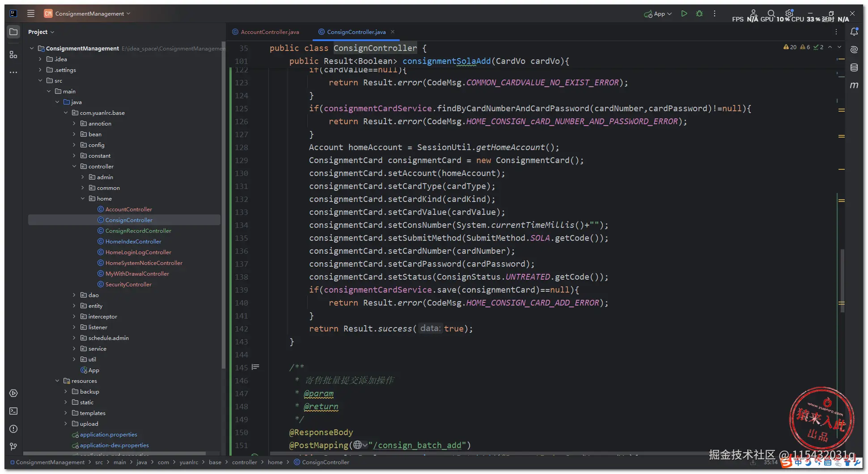The image size is (868, 474).
Task: Toggle rendered doc comment at line 145
Action: click(x=255, y=367)
